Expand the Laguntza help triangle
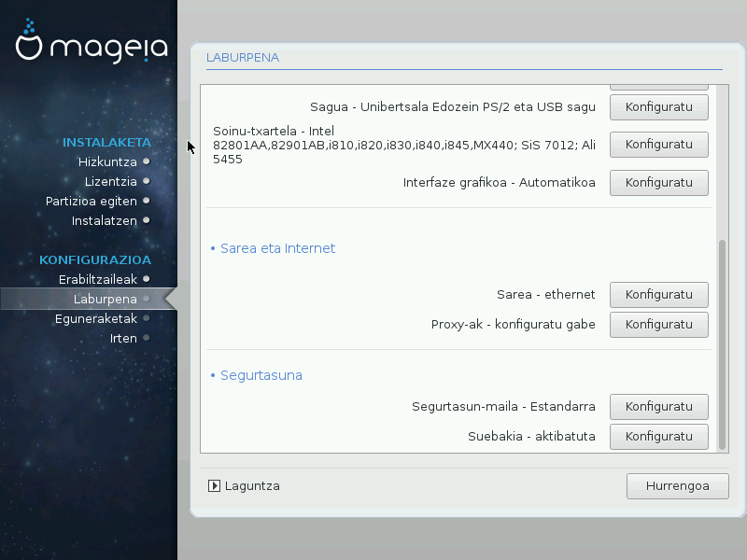This screenshot has height=560, width=747. [215, 486]
